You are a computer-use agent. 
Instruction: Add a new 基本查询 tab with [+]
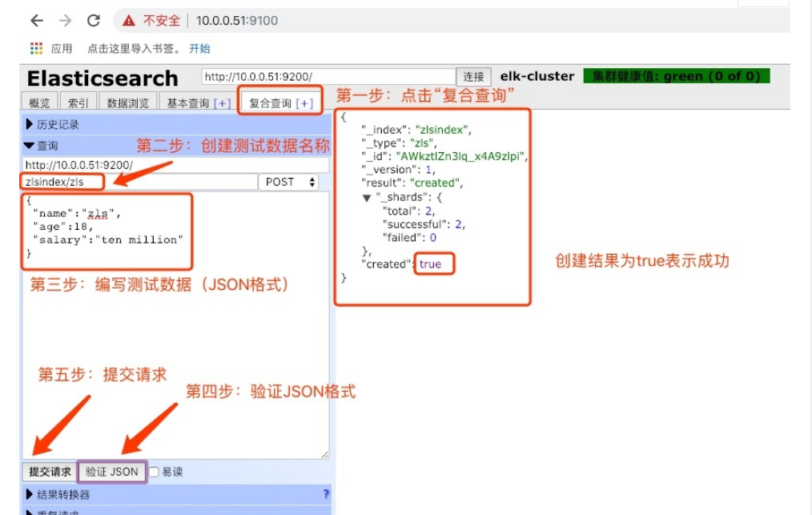(x=223, y=103)
